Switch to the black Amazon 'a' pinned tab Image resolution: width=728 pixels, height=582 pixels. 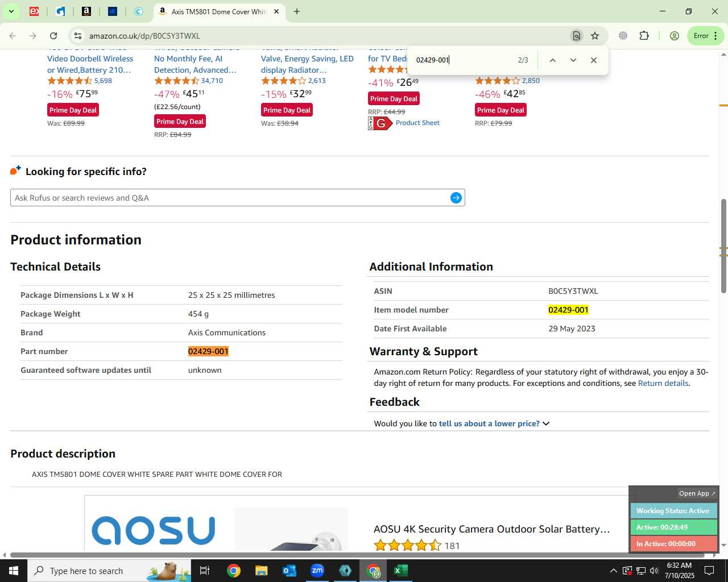pyautogui.click(x=86, y=11)
